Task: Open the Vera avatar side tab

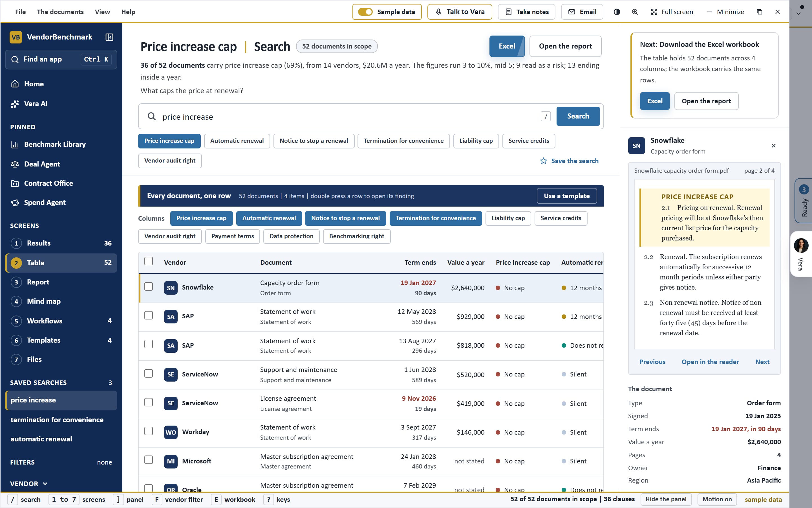Action: [801, 254]
